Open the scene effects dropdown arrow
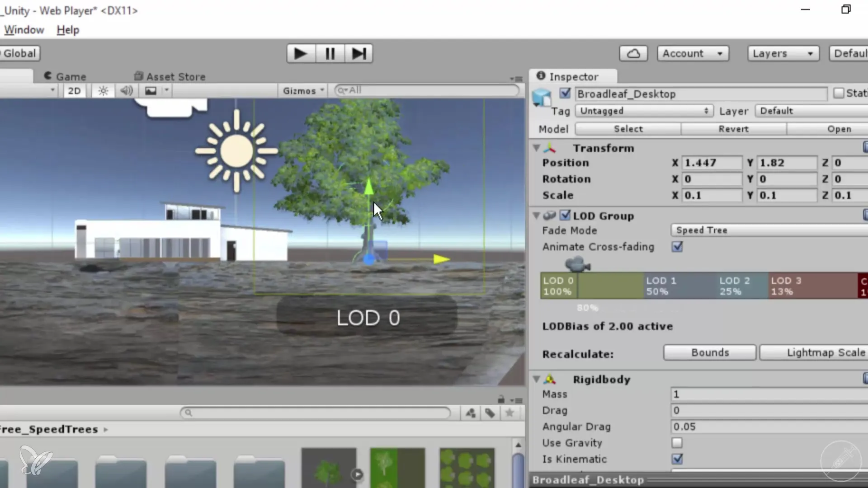This screenshot has height=488, width=868. (x=166, y=91)
